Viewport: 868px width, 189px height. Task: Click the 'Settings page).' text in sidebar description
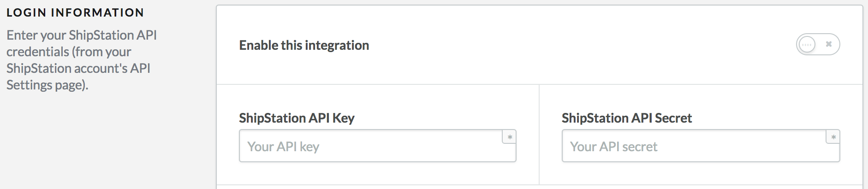pos(47,85)
